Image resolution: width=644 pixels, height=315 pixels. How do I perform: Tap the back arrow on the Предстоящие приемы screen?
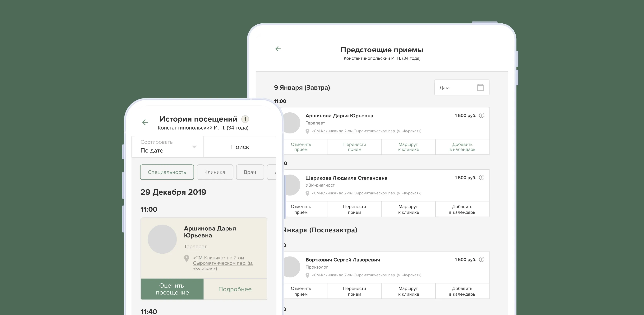(278, 49)
